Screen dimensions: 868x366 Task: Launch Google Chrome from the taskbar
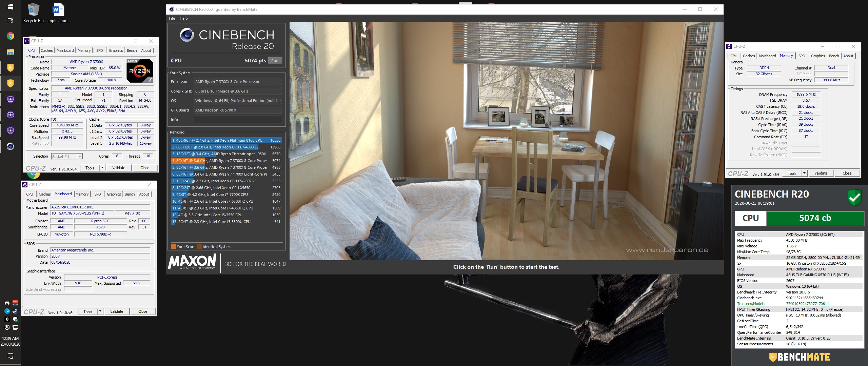click(10, 36)
